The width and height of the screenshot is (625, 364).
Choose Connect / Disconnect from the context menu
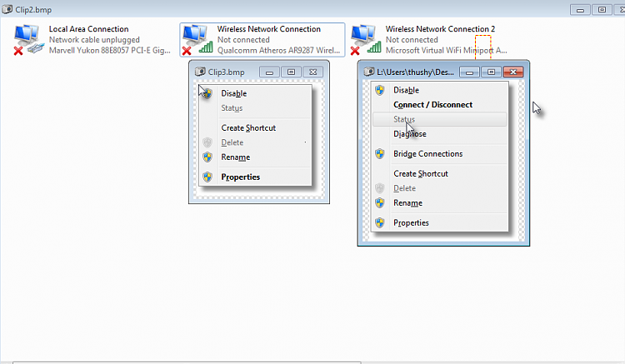(x=432, y=105)
